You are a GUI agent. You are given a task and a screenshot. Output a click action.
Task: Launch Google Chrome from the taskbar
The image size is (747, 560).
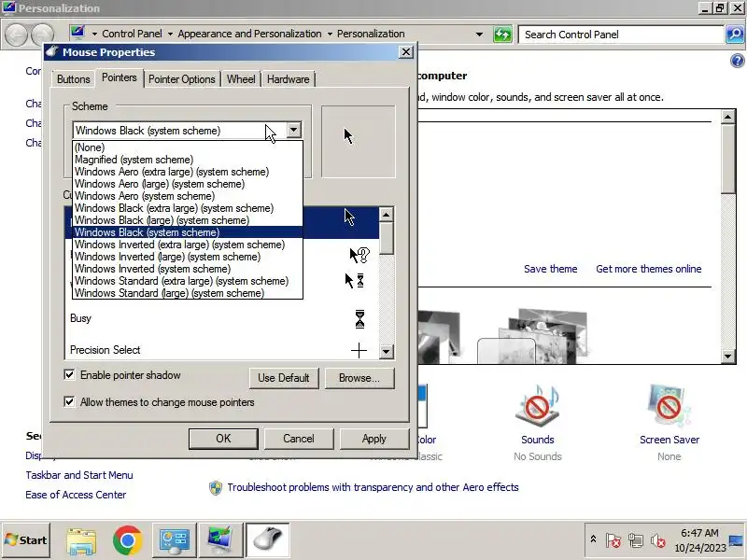point(127,540)
